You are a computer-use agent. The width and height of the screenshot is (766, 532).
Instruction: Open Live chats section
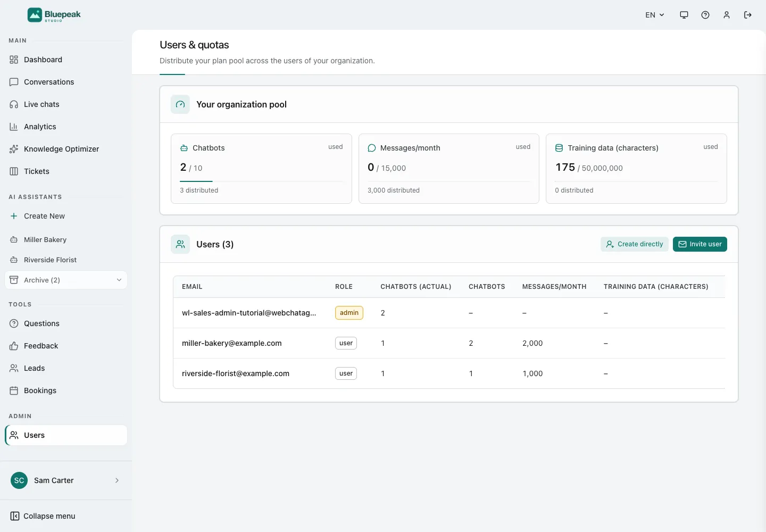coord(66,104)
